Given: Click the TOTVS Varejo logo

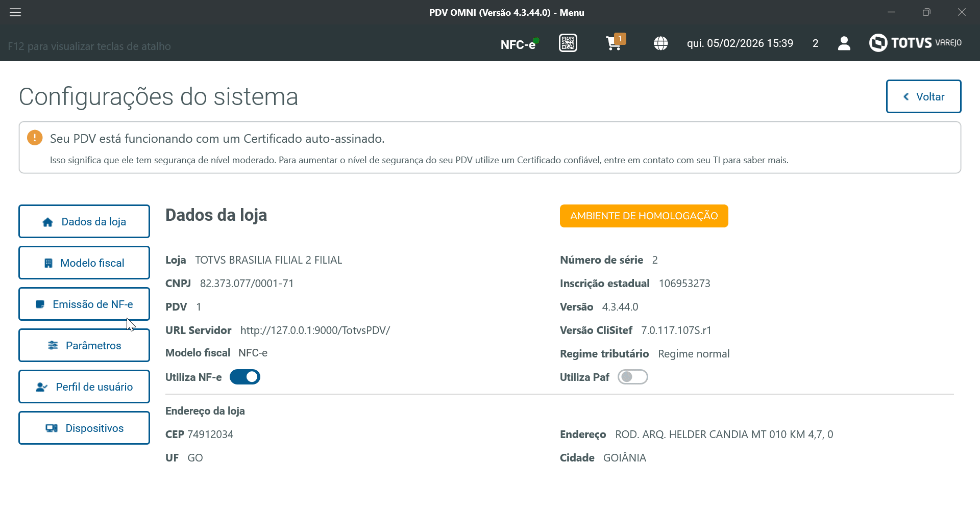Looking at the screenshot, I should point(915,43).
